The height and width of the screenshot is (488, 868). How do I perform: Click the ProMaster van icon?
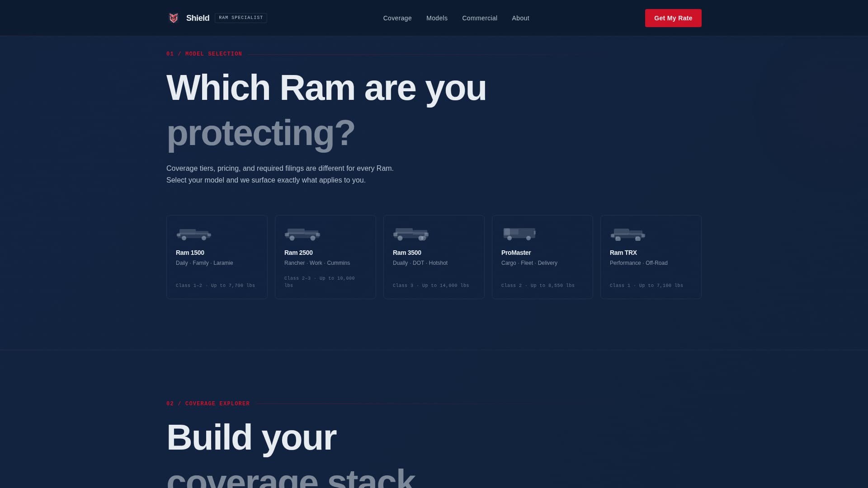coord(519,234)
